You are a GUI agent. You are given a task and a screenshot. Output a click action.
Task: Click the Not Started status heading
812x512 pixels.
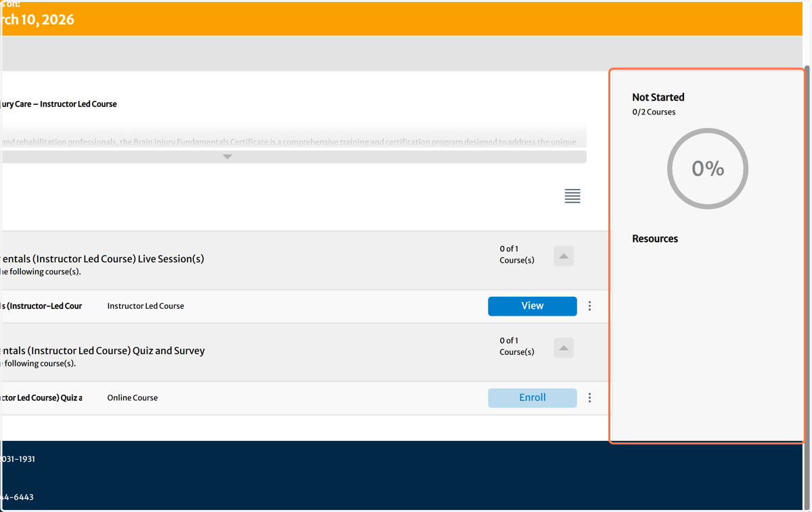point(658,98)
